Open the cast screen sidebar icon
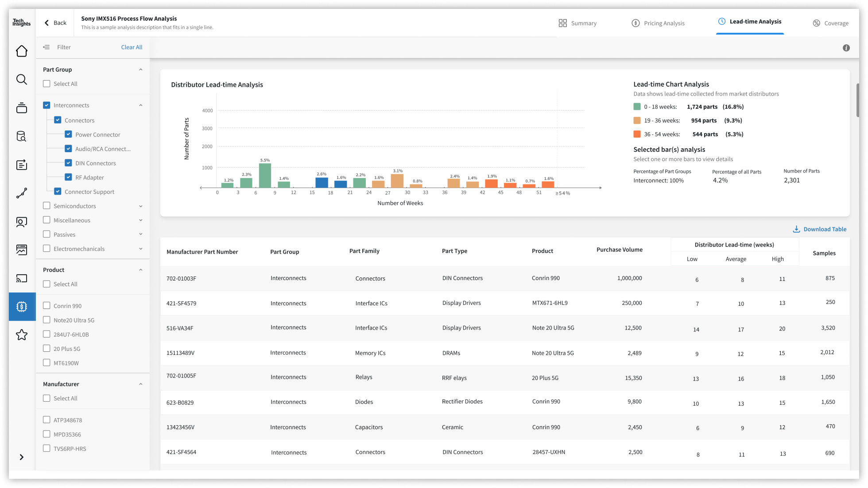 tap(22, 278)
